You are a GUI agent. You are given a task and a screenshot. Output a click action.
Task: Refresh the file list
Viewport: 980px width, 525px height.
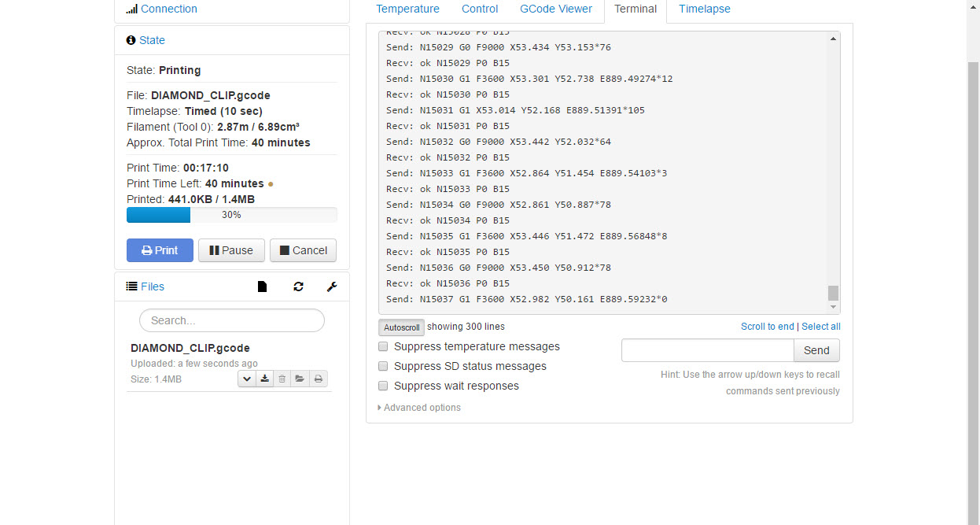298,287
